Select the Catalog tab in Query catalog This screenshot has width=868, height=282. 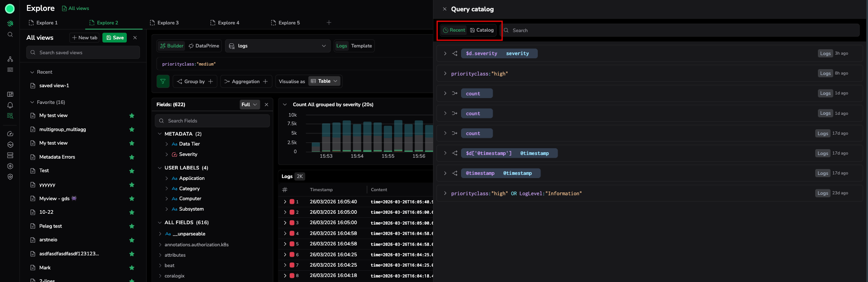482,30
